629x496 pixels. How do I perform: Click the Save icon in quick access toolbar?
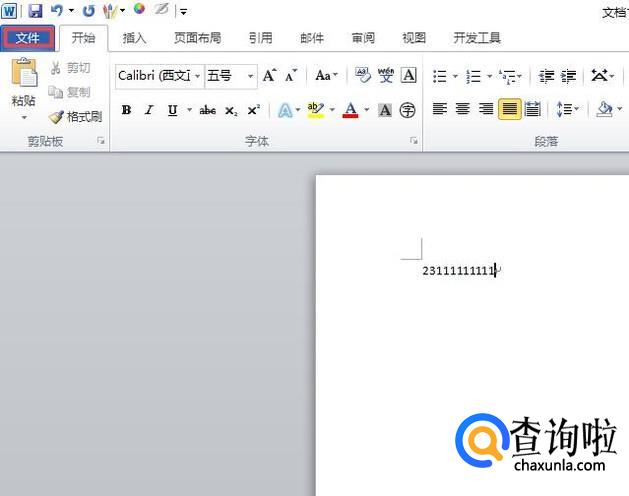(36, 10)
